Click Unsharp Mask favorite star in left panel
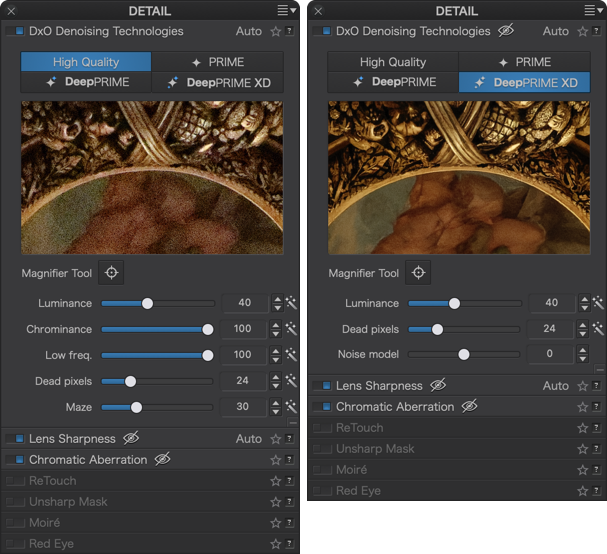The height and width of the screenshot is (554, 607). (276, 502)
